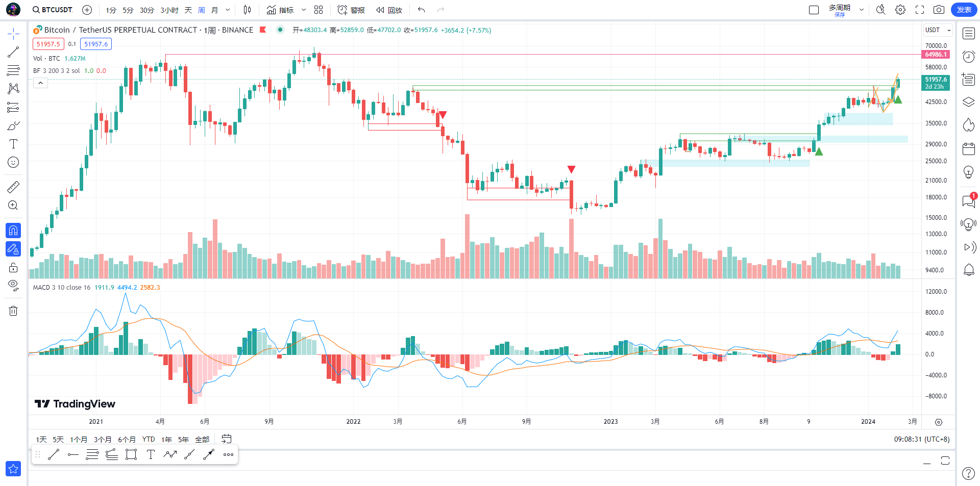Screen dimensions: 980x486
Task: Open the calendar panel
Action: [x=968, y=149]
